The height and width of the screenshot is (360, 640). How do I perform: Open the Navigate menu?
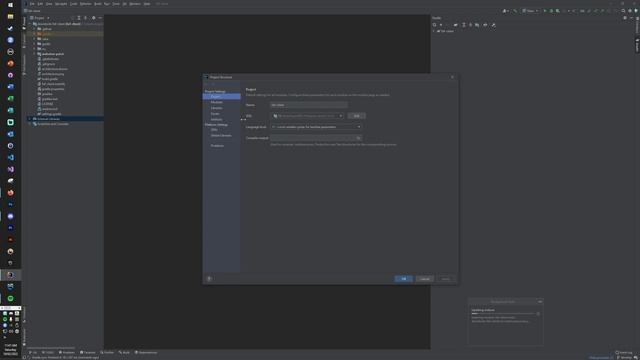pos(61,4)
